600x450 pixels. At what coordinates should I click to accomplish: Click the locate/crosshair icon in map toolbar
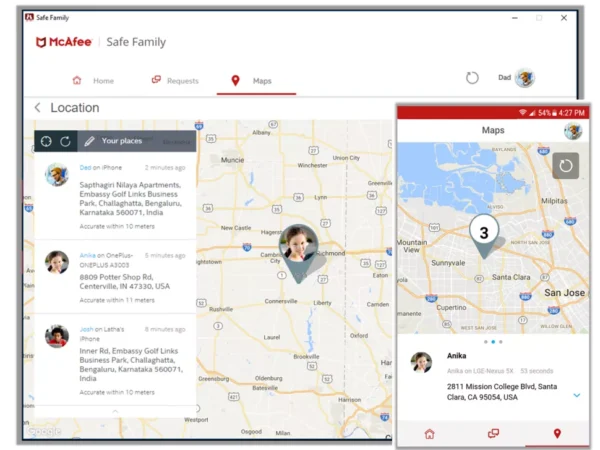click(47, 141)
